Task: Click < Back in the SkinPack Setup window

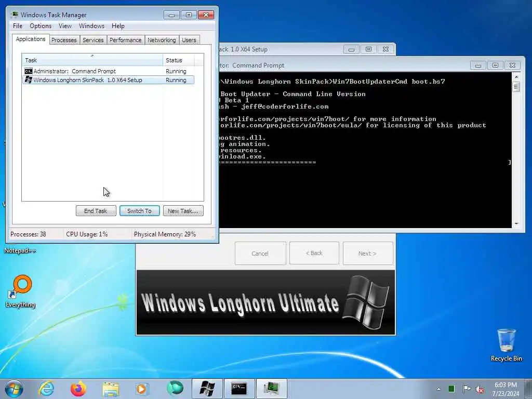Action: point(314,253)
